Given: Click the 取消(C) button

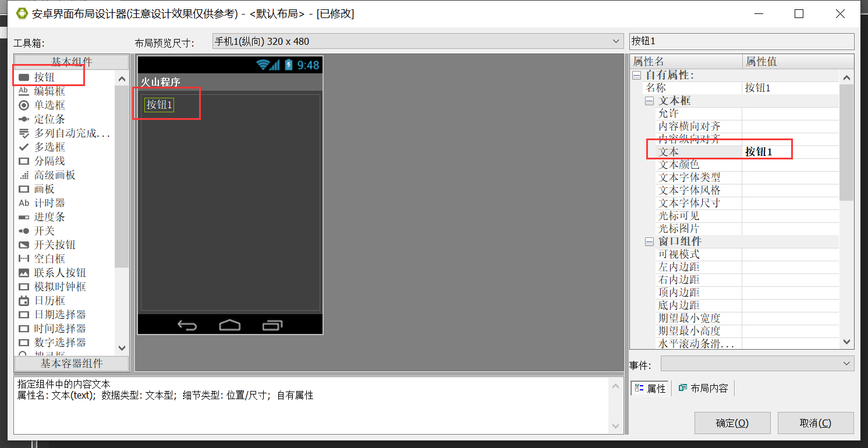Looking at the screenshot, I should click(x=816, y=423).
